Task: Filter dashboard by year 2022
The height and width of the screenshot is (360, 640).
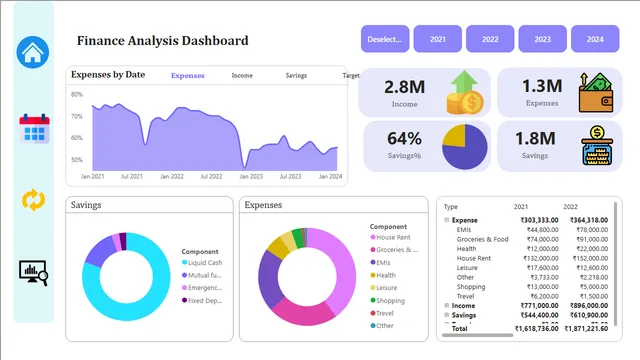Action: pos(490,39)
